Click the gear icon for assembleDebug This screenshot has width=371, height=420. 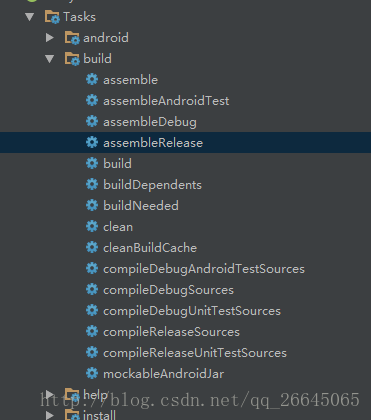[x=92, y=122]
